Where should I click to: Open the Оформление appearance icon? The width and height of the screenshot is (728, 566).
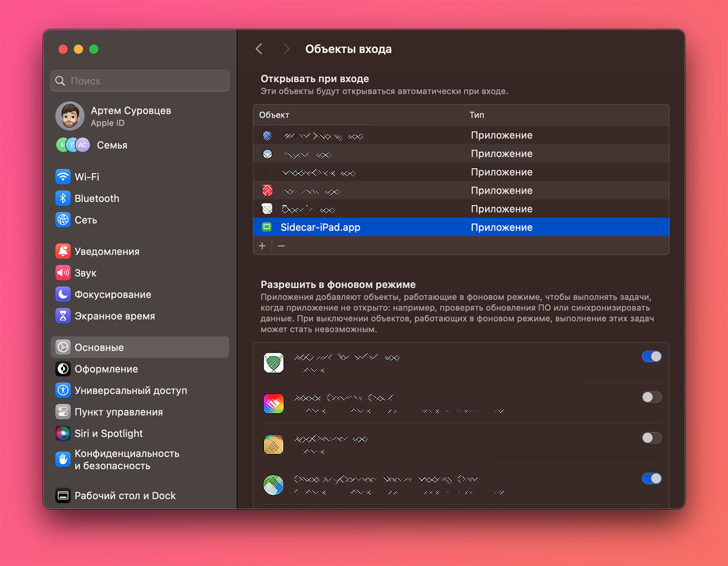pos(63,369)
